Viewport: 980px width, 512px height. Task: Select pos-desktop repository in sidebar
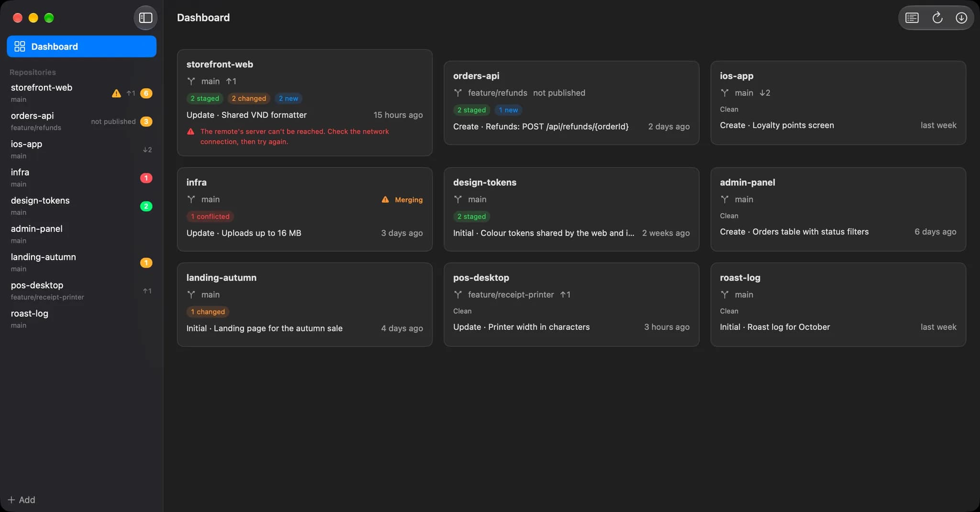click(81, 290)
